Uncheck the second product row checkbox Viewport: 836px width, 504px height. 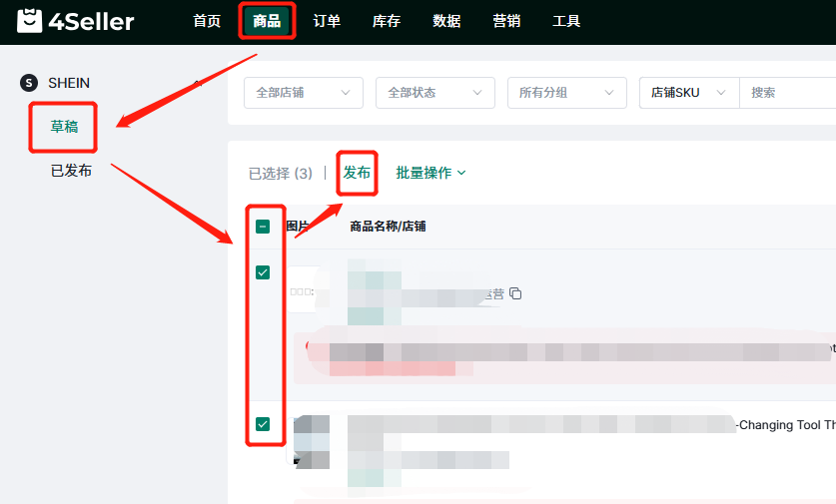pos(263,424)
